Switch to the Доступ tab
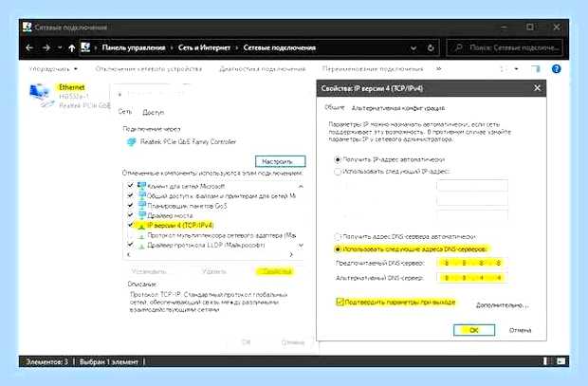The height and width of the screenshot is (386, 588). tap(153, 112)
